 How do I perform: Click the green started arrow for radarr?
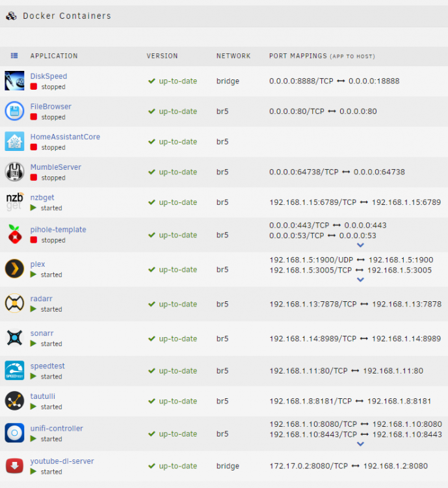tap(33, 309)
